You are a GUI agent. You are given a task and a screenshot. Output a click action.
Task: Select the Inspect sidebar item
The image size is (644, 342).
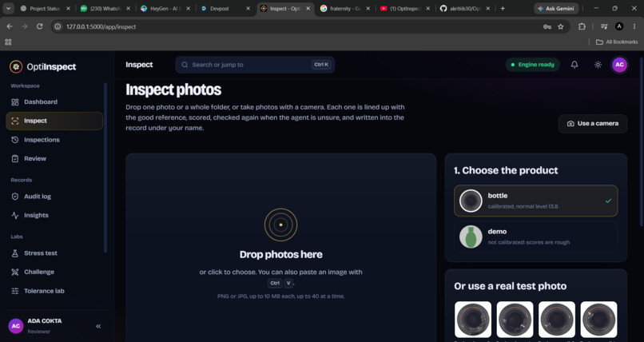54,121
